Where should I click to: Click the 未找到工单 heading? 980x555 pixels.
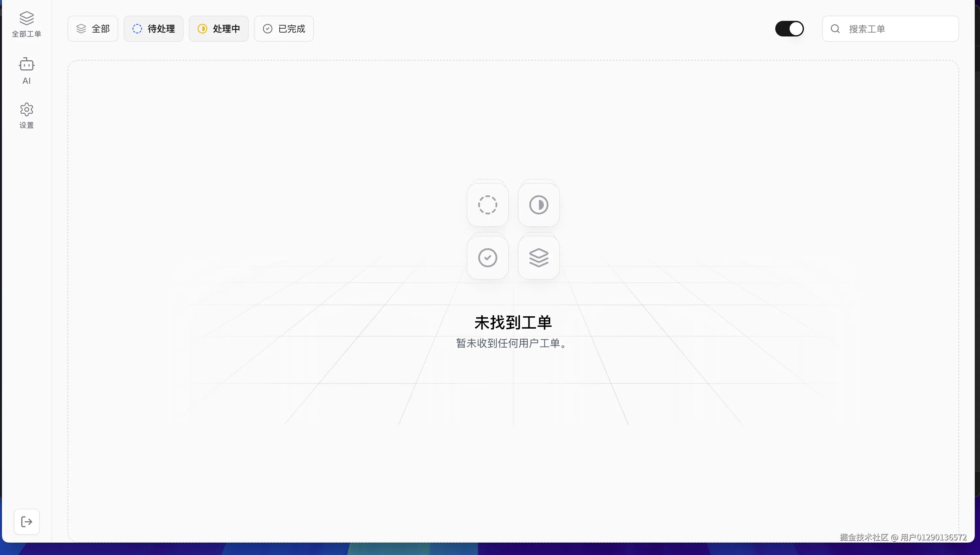[513, 322]
